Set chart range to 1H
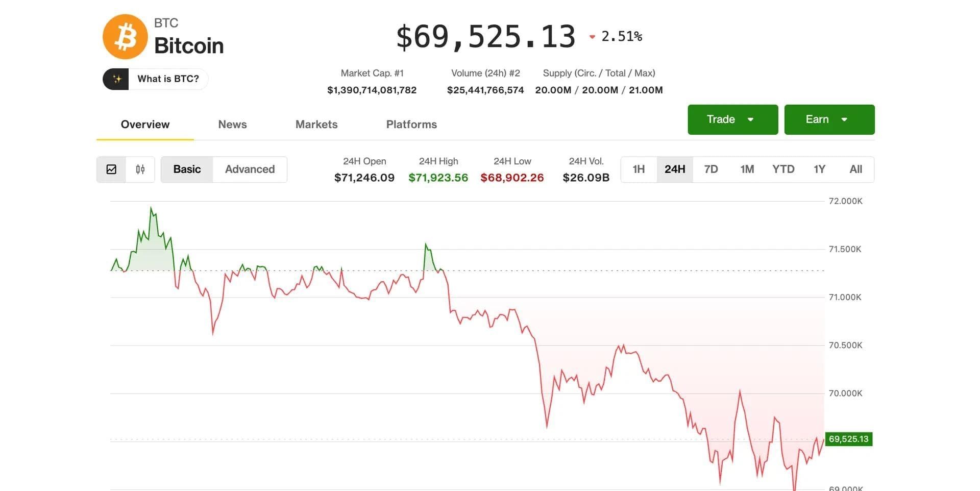Image resolution: width=980 pixels, height=491 pixels. click(x=639, y=169)
